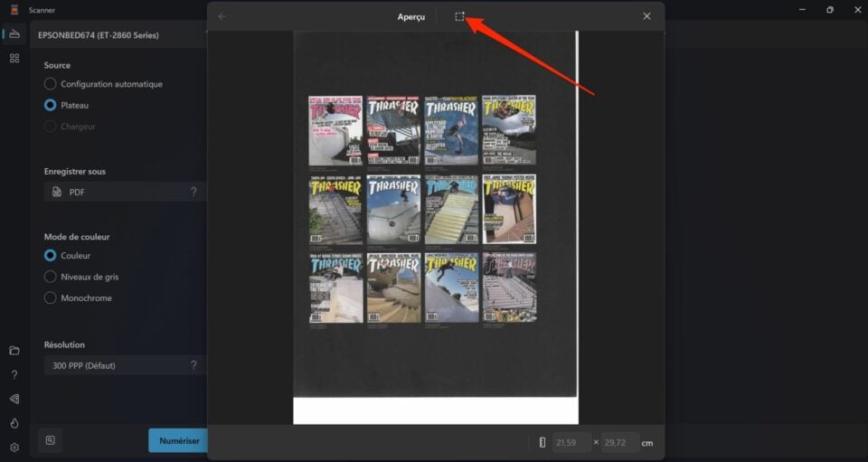The width and height of the screenshot is (868, 462).
Task: Click the page orientation icon beside dimensions
Action: tap(542, 443)
